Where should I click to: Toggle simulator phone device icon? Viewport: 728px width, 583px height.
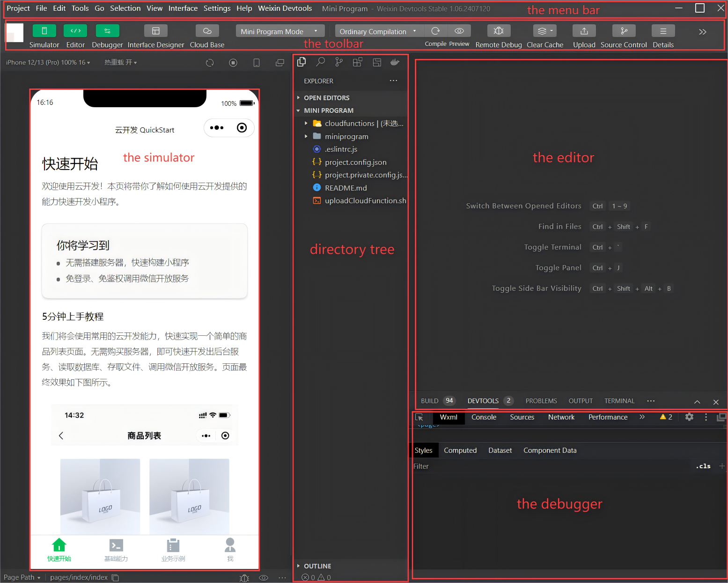coord(257,63)
